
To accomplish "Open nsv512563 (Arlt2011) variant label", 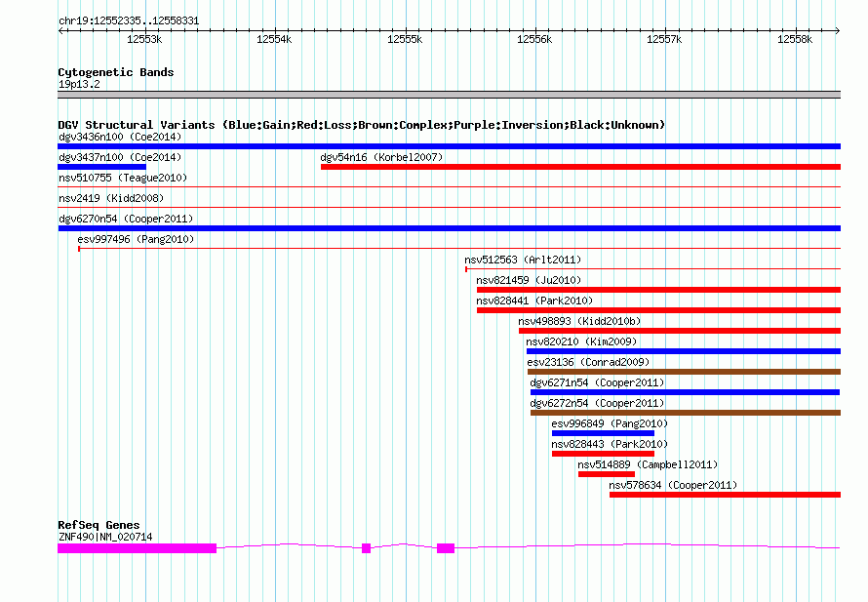I will point(523,260).
